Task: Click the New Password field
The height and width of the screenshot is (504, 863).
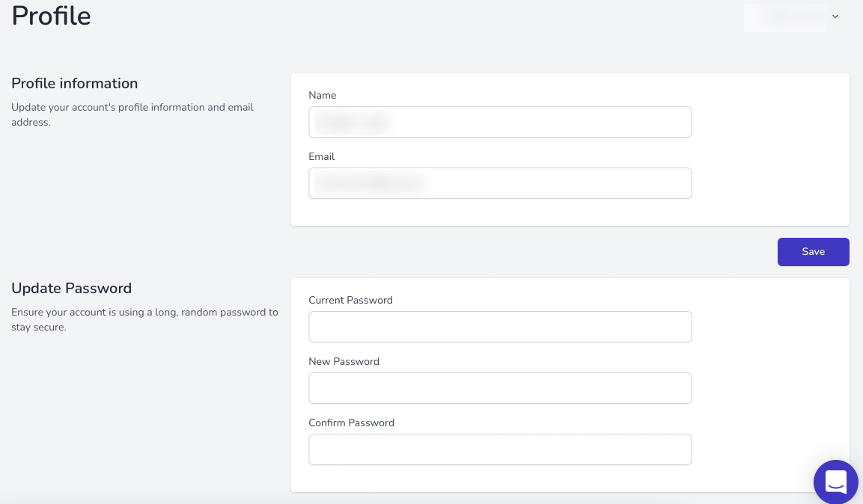Action: (500, 388)
